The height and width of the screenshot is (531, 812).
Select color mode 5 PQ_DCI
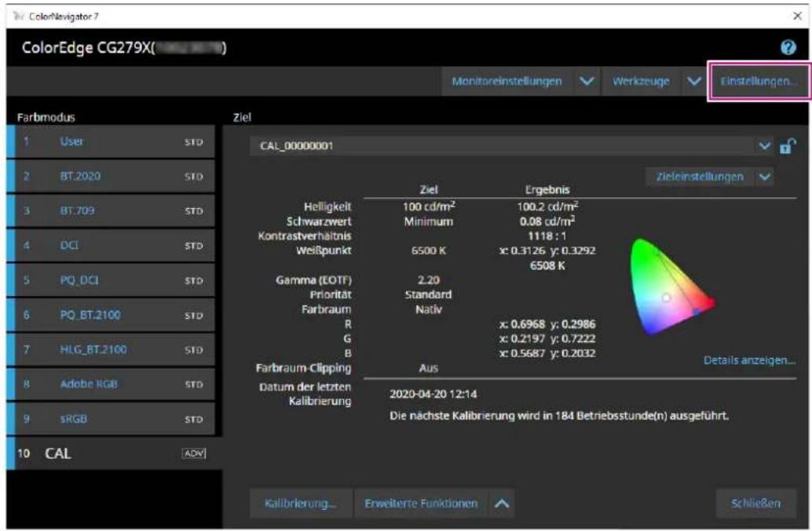[x=111, y=280]
